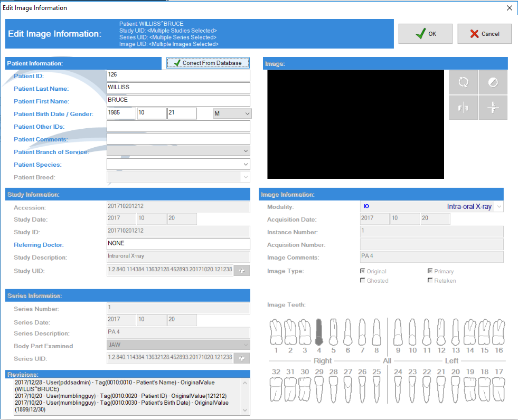
Task: Click the rotate image icon
Action: [463, 82]
